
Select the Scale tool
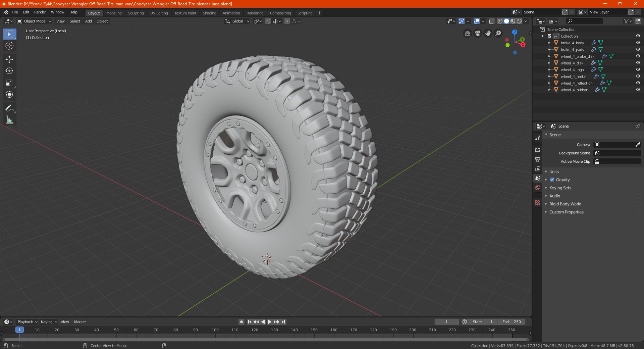click(x=9, y=83)
